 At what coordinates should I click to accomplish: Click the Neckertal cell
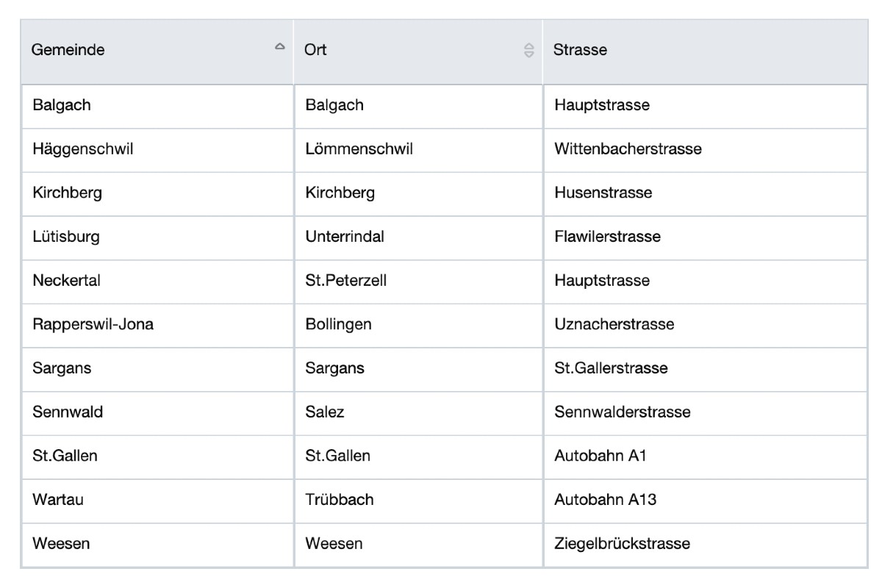click(67, 281)
